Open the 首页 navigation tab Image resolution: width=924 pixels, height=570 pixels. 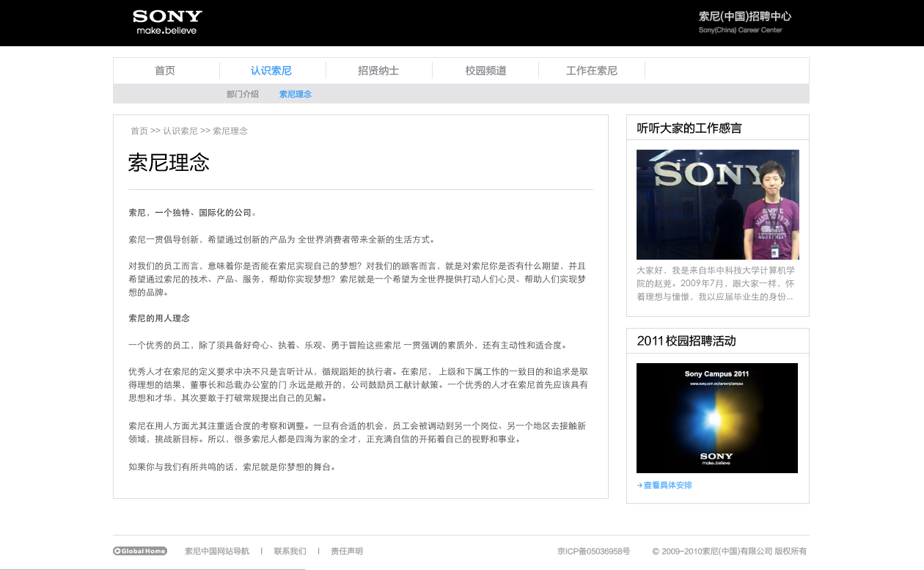[165, 70]
